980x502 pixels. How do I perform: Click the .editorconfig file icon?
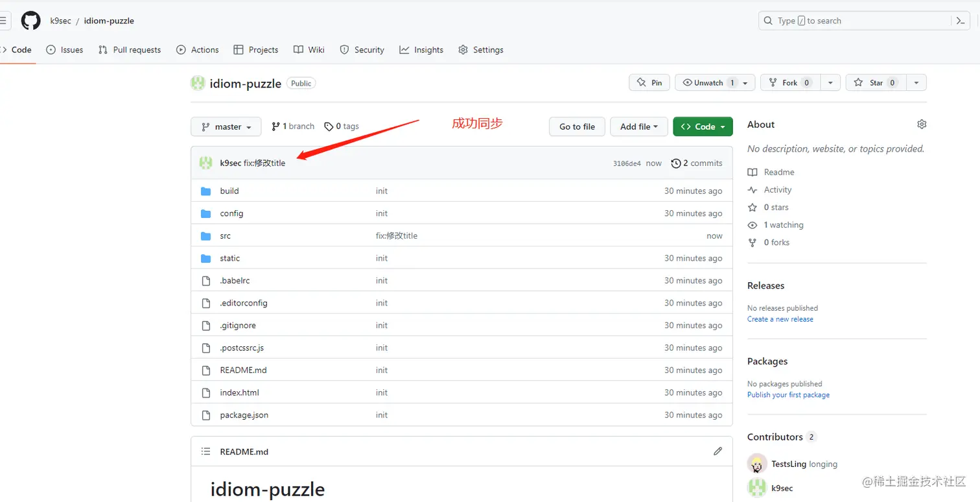click(x=206, y=303)
